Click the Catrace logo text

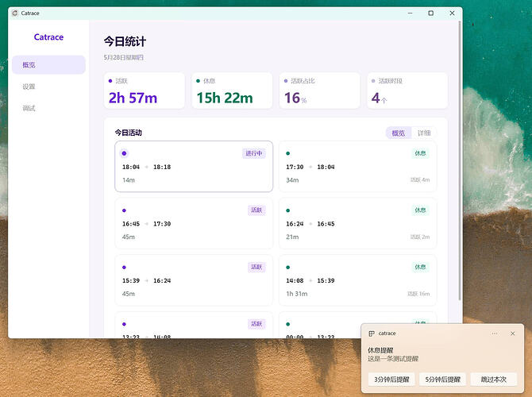[48, 37]
